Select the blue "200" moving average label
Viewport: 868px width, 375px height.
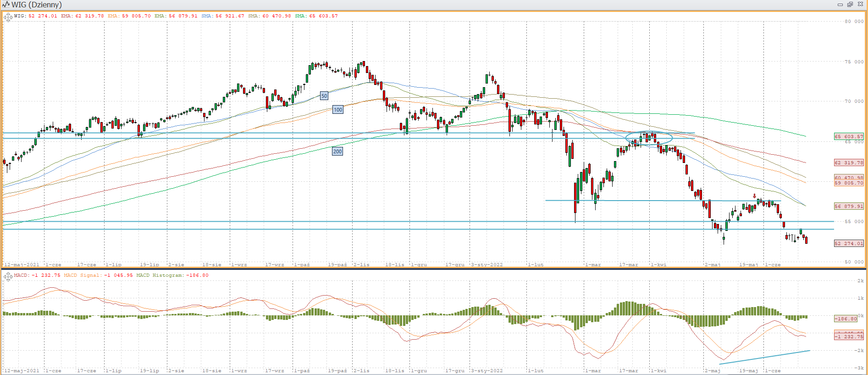tap(337, 151)
